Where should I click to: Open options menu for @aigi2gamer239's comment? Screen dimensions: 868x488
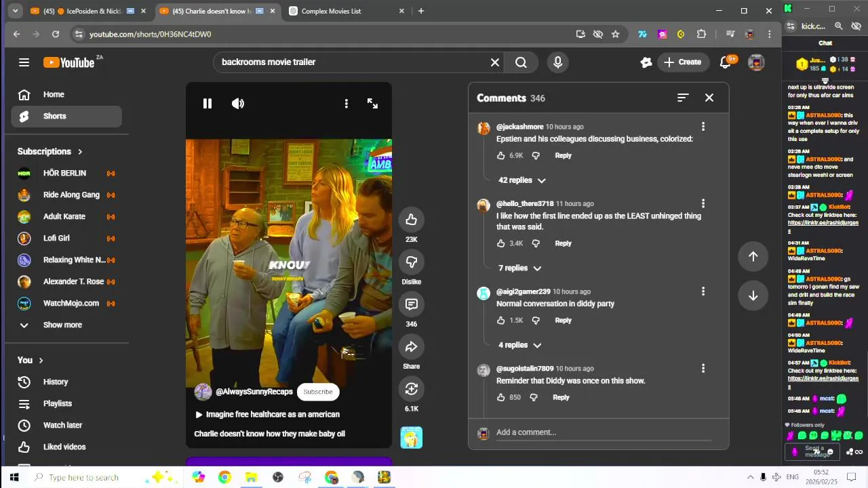click(x=703, y=291)
